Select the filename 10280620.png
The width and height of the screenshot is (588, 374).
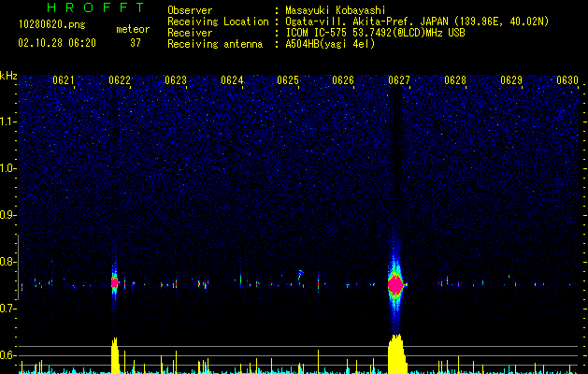52,25
